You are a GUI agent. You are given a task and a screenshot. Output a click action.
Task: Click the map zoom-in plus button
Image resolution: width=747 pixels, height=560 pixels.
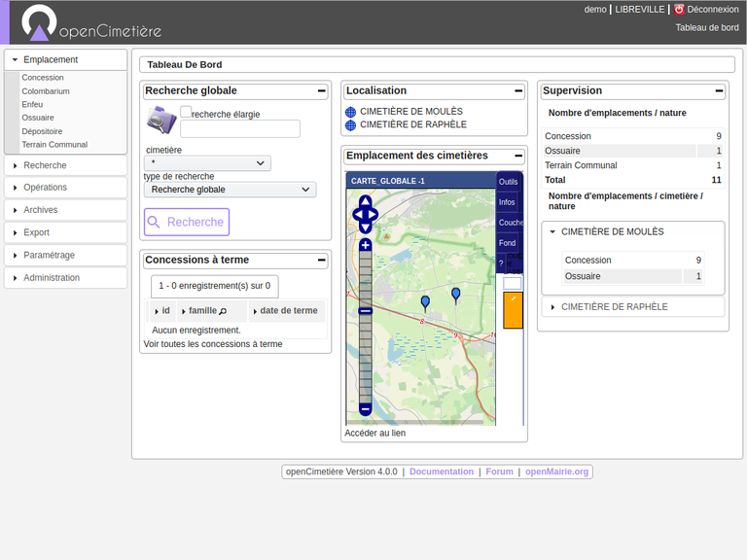(366, 246)
